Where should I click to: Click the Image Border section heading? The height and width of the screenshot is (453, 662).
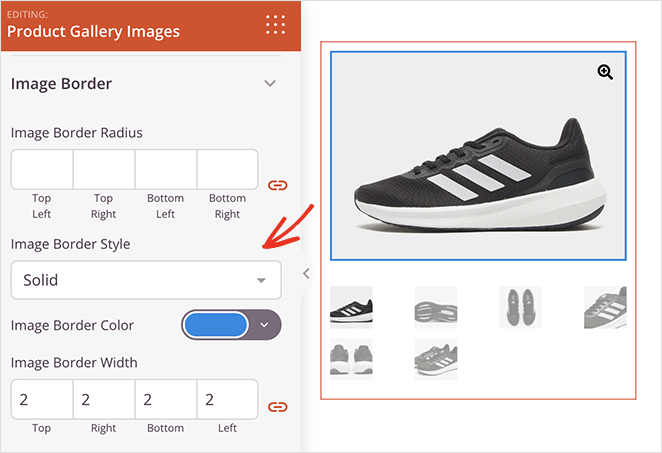61,84
